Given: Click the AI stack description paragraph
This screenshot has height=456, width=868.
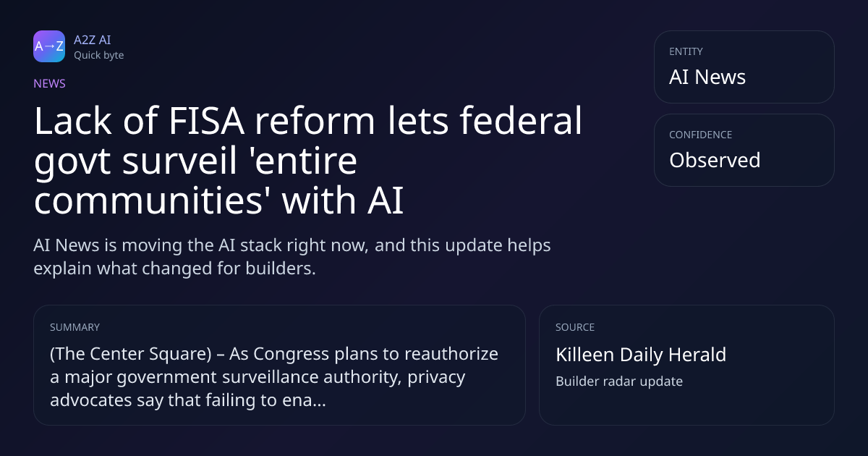Looking at the screenshot, I should 292,256.
